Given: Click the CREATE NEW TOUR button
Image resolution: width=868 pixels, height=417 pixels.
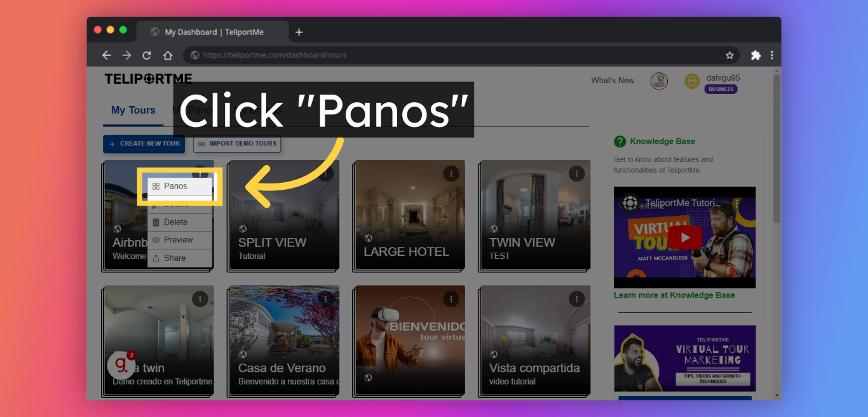Looking at the screenshot, I should (144, 144).
